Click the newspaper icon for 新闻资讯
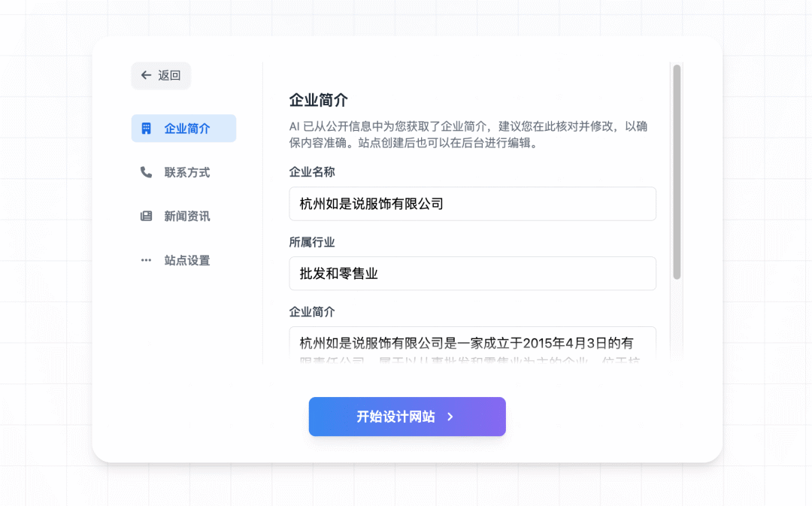This screenshot has width=812, height=506. coord(146,217)
